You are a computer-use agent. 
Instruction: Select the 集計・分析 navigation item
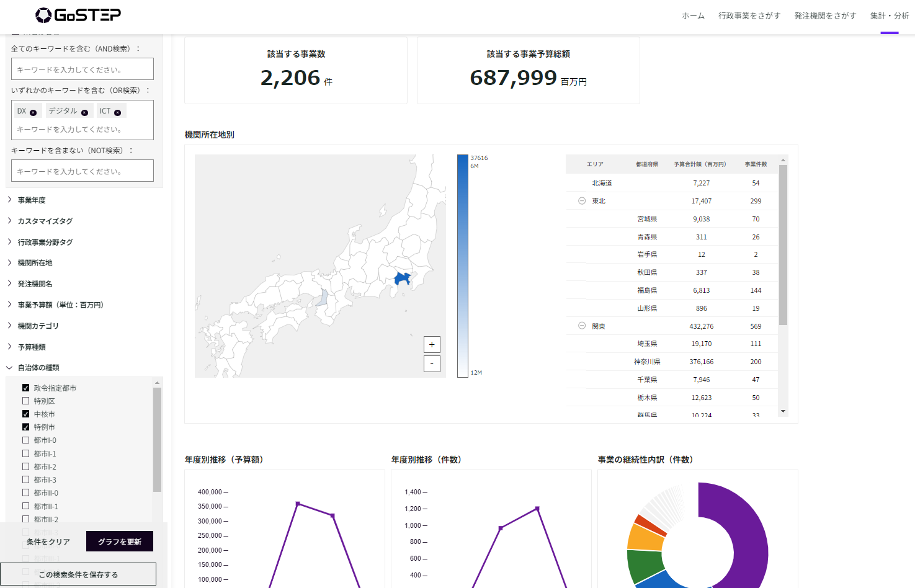pyautogui.click(x=890, y=16)
